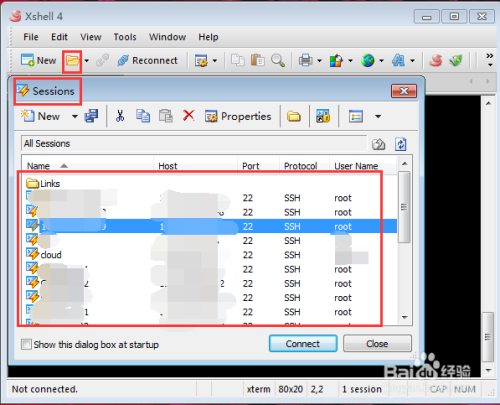Open session properties icon in main toolbar
The image size is (500, 405).
(x=201, y=61)
